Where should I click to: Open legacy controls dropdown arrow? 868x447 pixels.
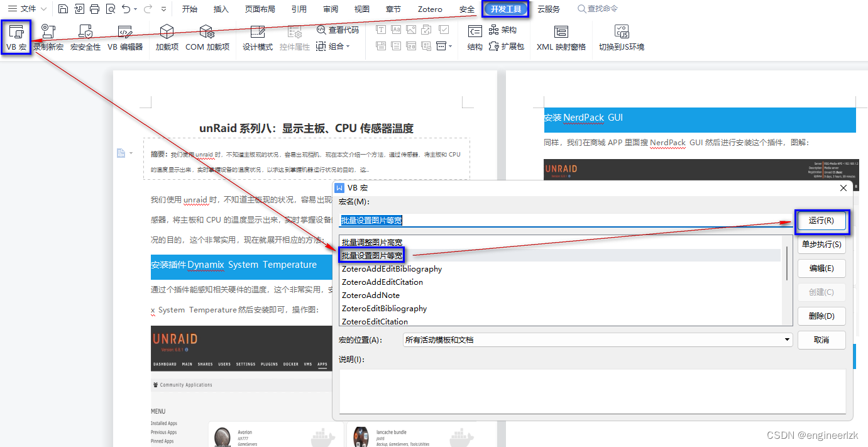click(451, 46)
